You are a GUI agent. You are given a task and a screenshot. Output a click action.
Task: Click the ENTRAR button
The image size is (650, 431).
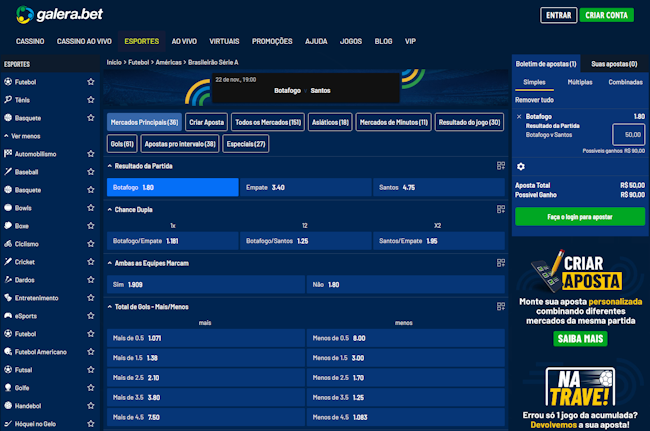[558, 15]
